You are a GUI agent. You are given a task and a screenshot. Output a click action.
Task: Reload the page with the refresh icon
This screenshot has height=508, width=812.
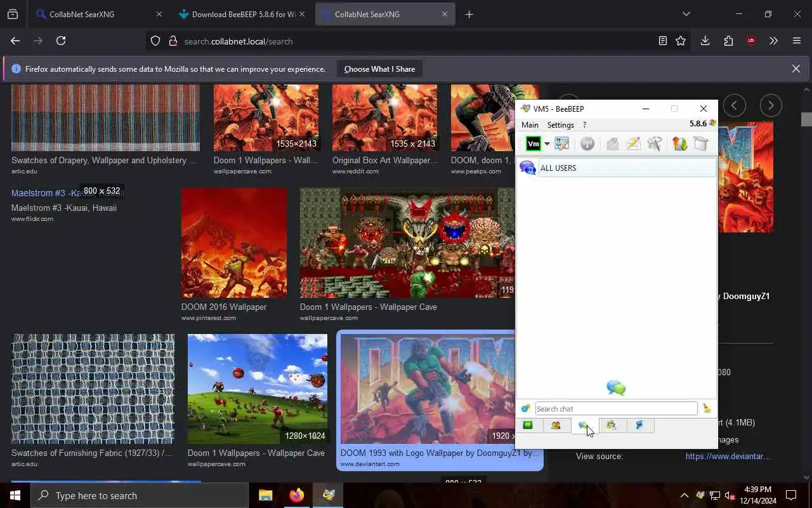[x=61, y=41]
